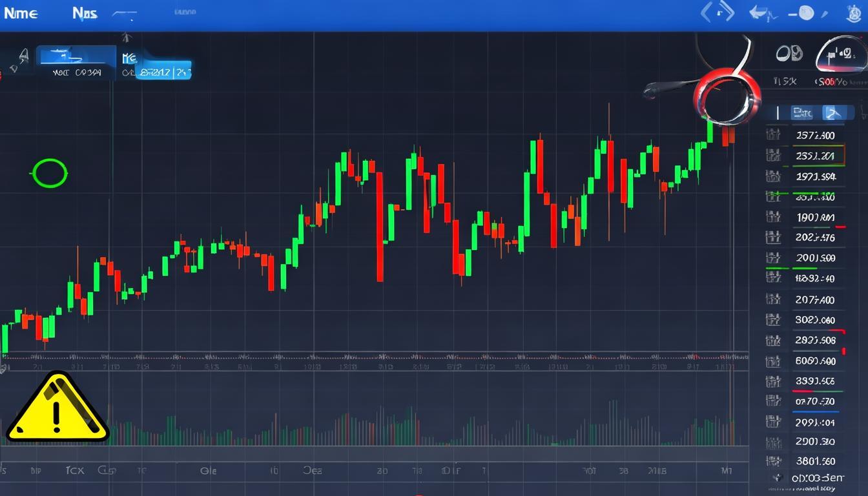Click the back arrow icon in header

pyautogui.click(x=761, y=13)
